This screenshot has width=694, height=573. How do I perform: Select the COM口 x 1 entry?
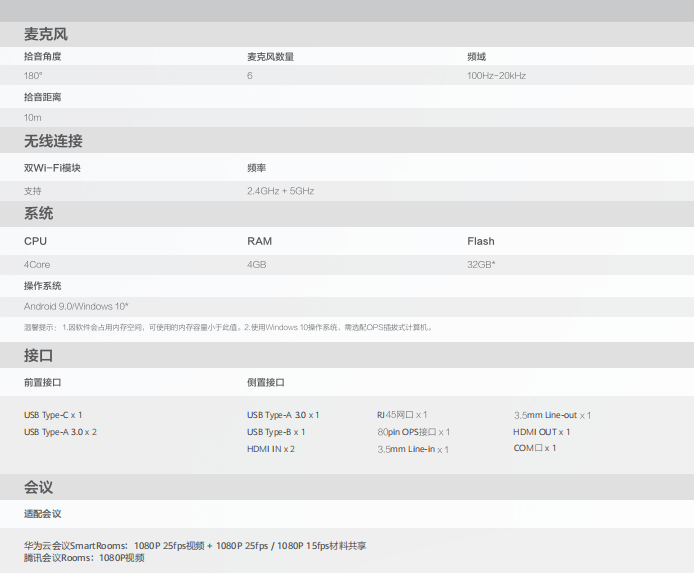(x=535, y=448)
